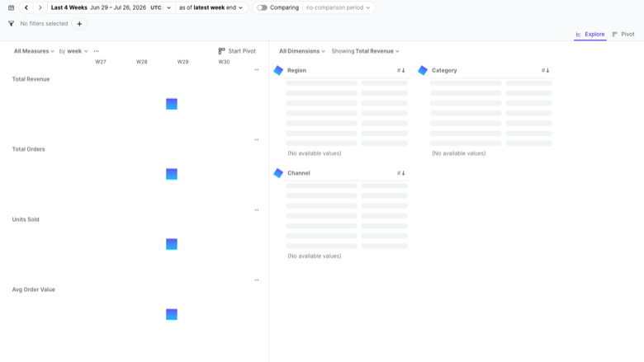Open the measures more-options ellipsis menu
644x362 pixels.
click(96, 51)
